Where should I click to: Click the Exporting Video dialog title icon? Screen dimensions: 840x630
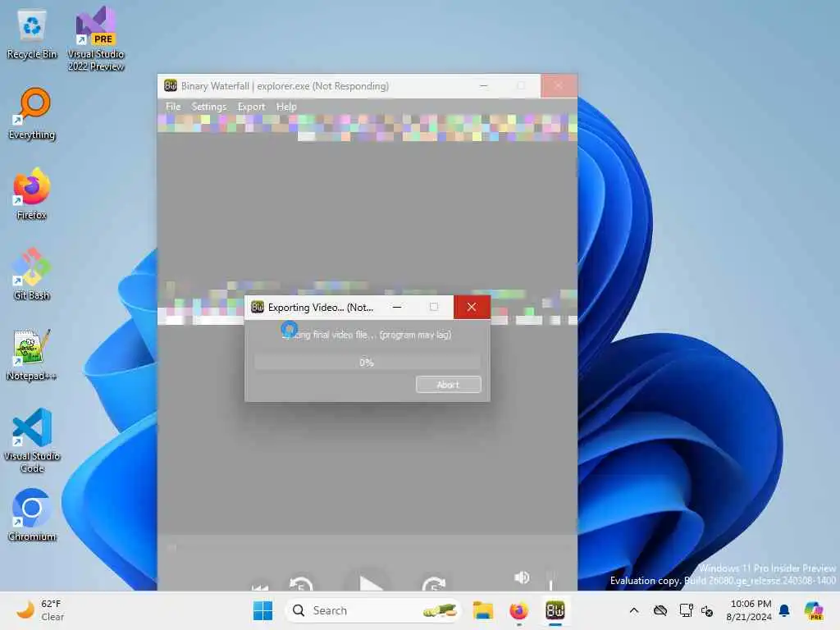pos(258,307)
